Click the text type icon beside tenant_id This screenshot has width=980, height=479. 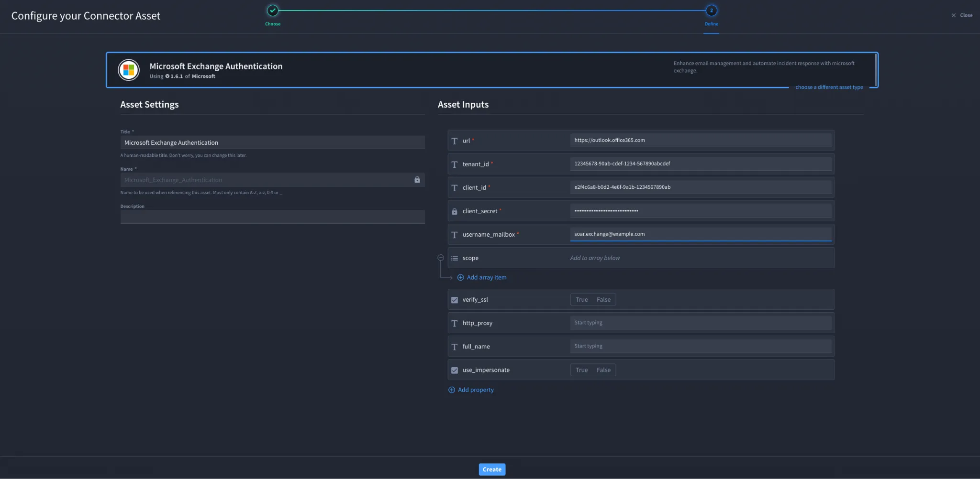pyautogui.click(x=455, y=164)
